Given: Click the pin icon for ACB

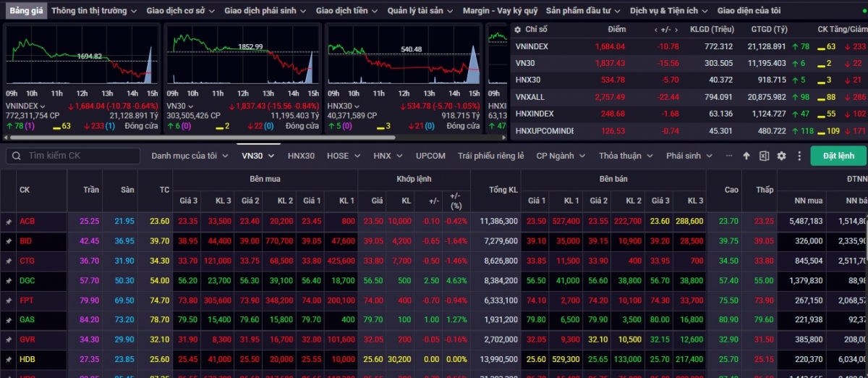Looking at the screenshot, I should 9,222.
